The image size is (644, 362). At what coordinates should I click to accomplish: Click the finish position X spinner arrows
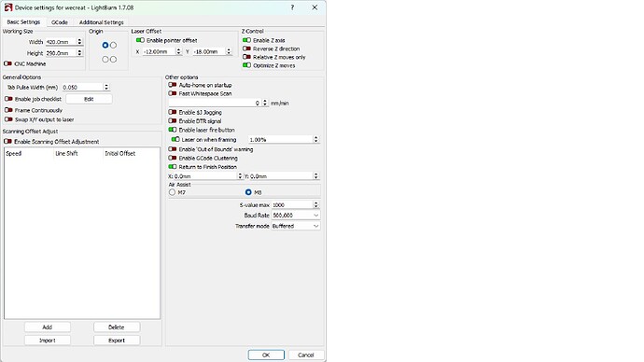coord(240,176)
